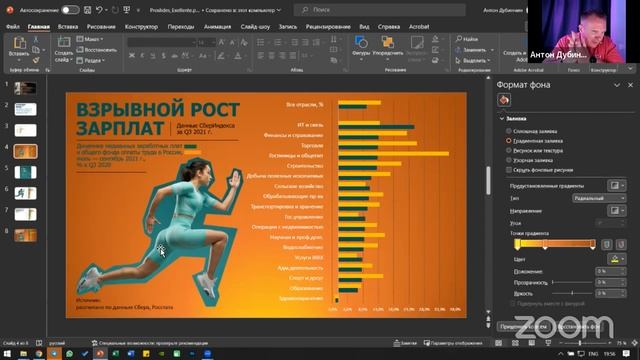Open the Макет layout dropdown
Screen dimensions: 640x360
click(90, 39)
